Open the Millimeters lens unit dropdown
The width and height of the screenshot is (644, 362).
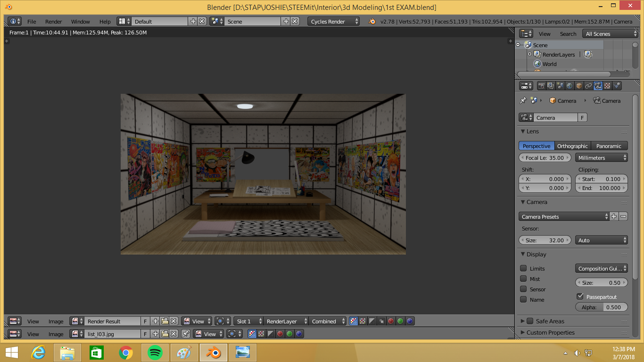point(602,157)
